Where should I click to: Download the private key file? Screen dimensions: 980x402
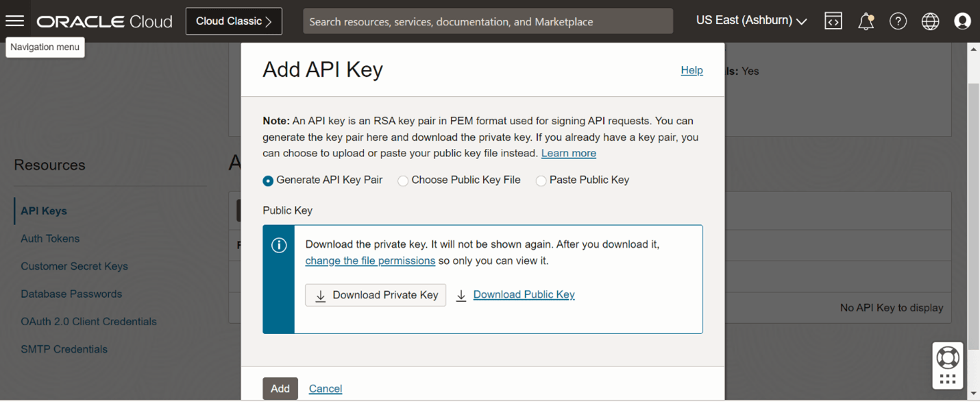375,294
